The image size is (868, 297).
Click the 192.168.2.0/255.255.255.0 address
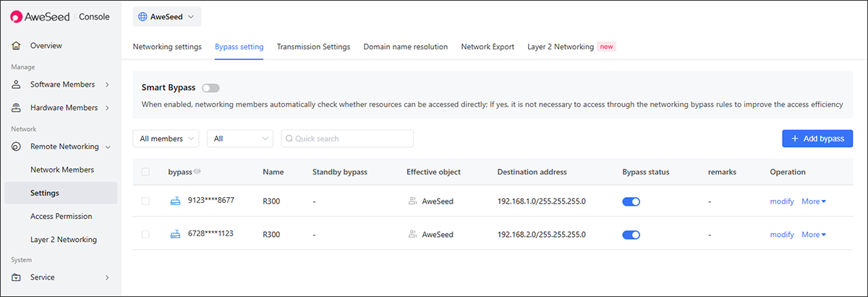pyautogui.click(x=541, y=234)
